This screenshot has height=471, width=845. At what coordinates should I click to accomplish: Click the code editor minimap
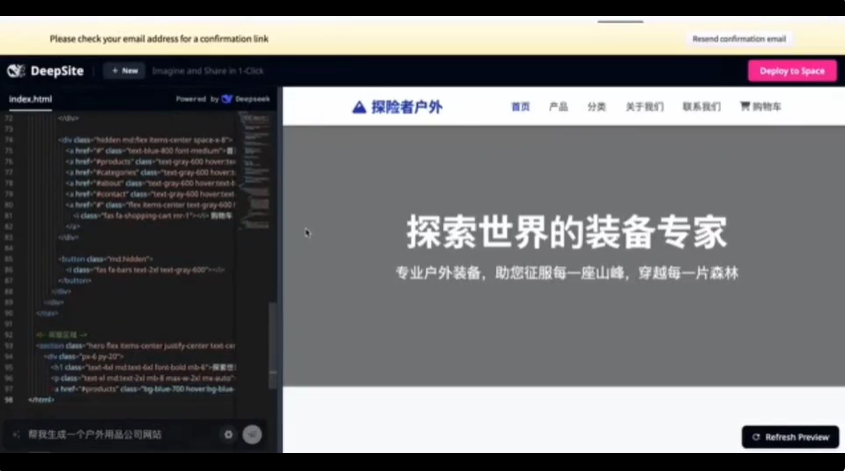255,170
